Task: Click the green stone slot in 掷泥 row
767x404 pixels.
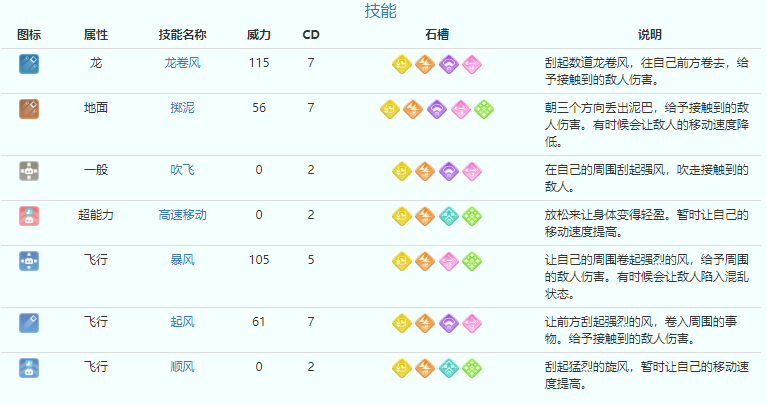Action: tap(484, 109)
